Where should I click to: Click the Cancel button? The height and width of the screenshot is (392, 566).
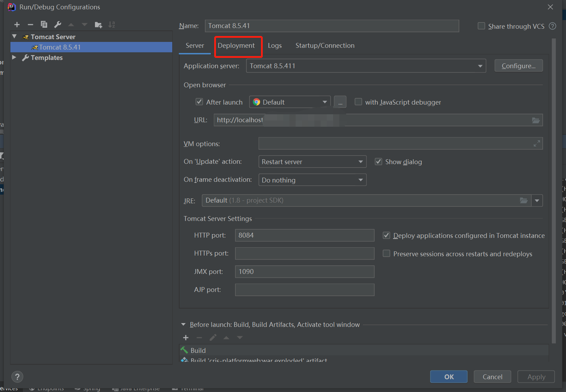[492, 377]
